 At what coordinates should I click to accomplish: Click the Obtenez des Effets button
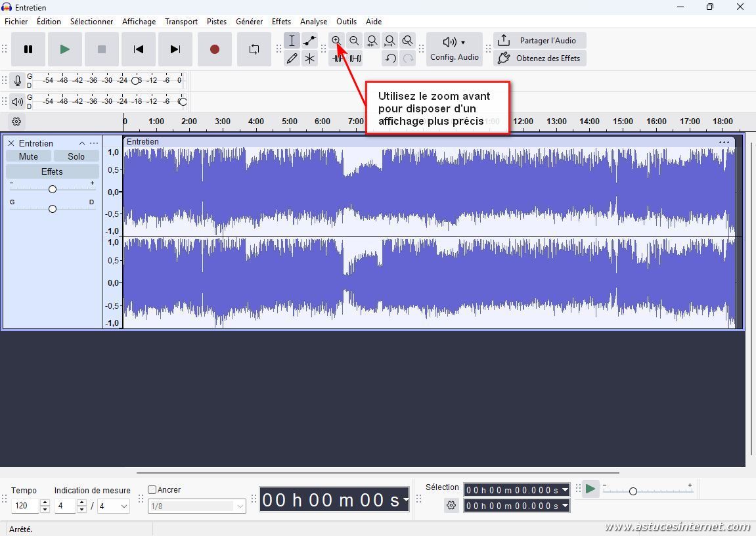539,58
